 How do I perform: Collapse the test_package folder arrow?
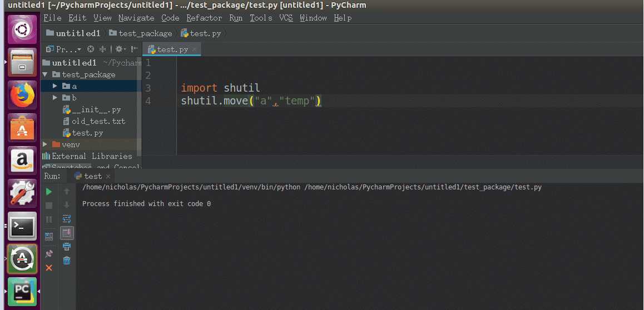[x=44, y=74]
